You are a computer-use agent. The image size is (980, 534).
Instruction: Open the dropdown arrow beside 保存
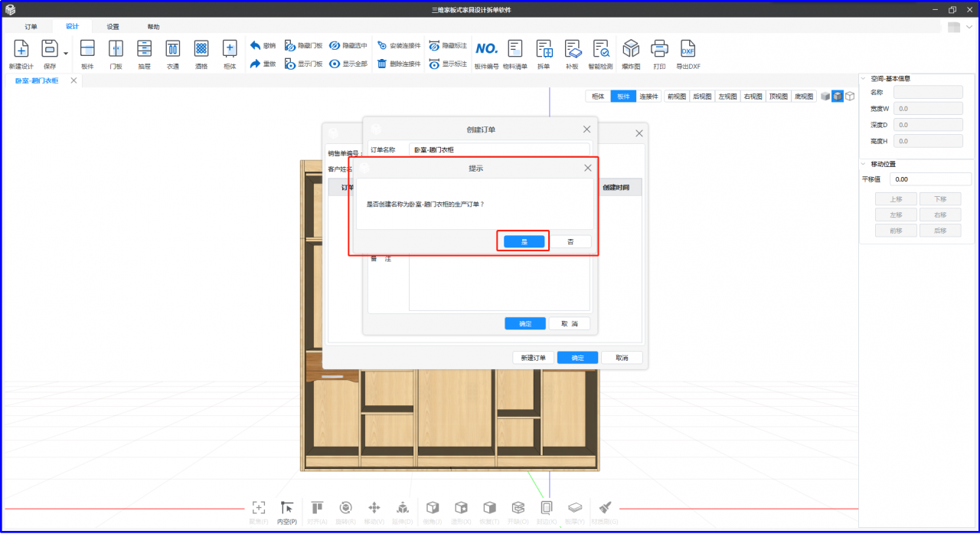click(66, 54)
